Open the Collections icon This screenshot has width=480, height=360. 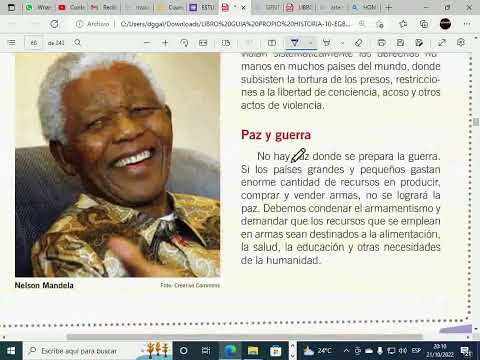pyautogui.click(x=424, y=24)
